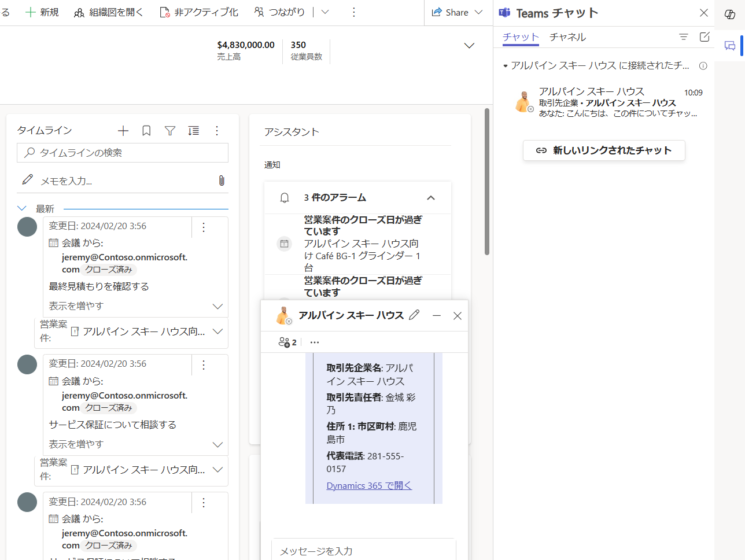Minimize the アルパイン スキー ハウス chat popup

coord(437,315)
